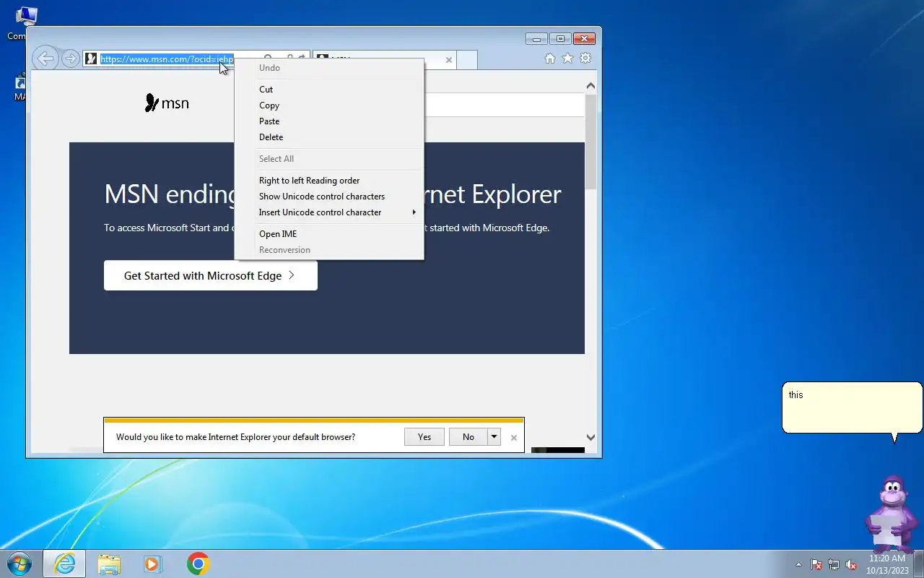
Task: Click the Forward arrow in Internet Explorer
Action: (x=70, y=59)
